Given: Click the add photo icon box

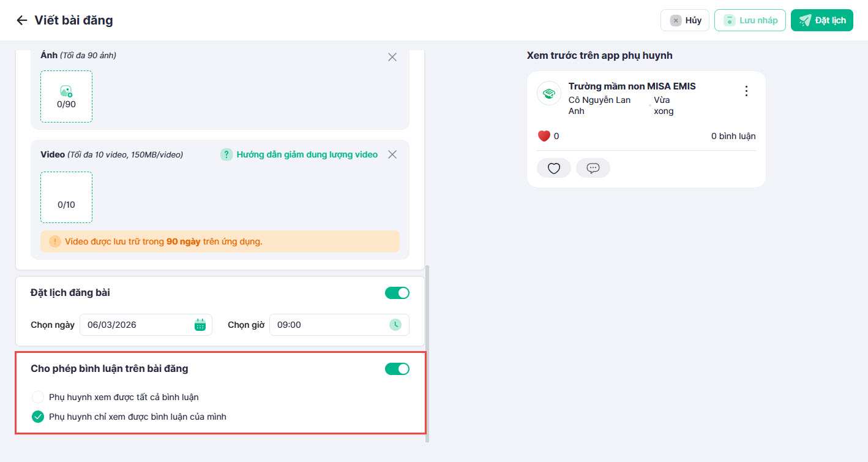Looking at the screenshot, I should coord(66,96).
